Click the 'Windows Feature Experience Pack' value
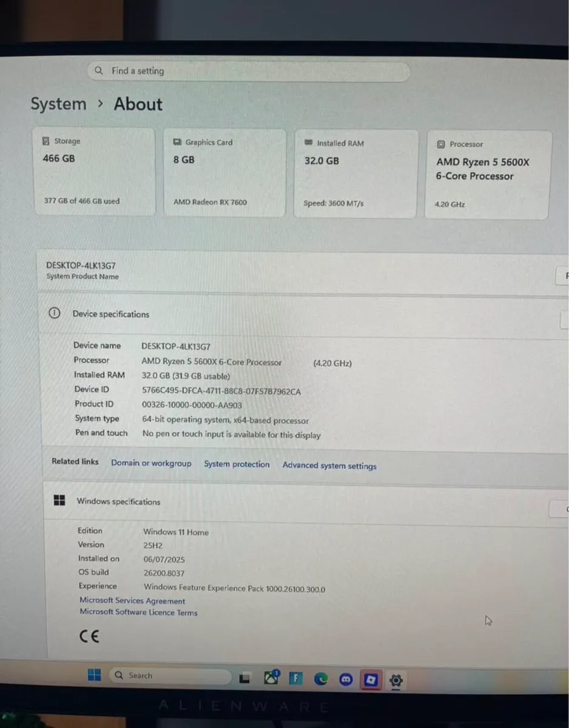Viewport: 569px width, 728px height. [x=234, y=588]
